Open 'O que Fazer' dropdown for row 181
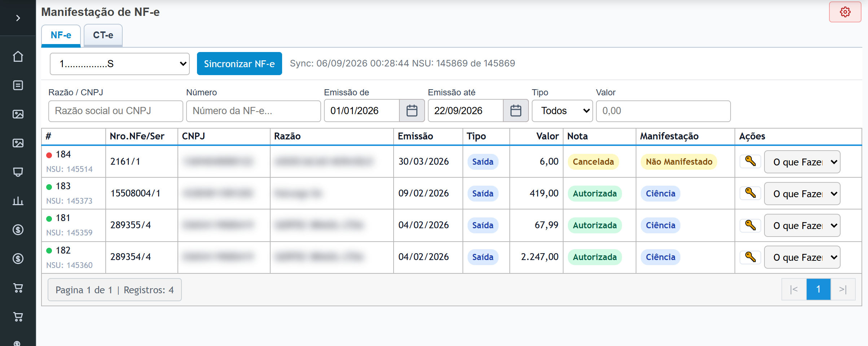 click(802, 225)
